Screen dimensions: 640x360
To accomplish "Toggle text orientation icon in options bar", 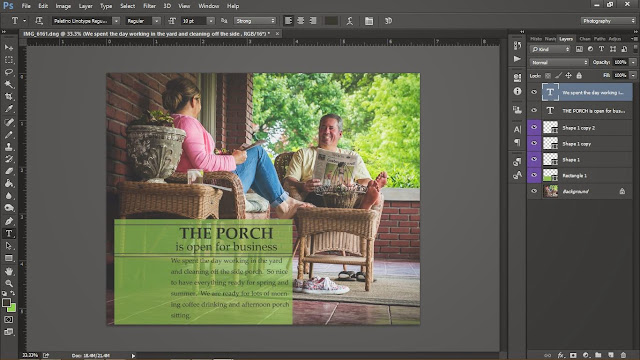I will [x=39, y=21].
